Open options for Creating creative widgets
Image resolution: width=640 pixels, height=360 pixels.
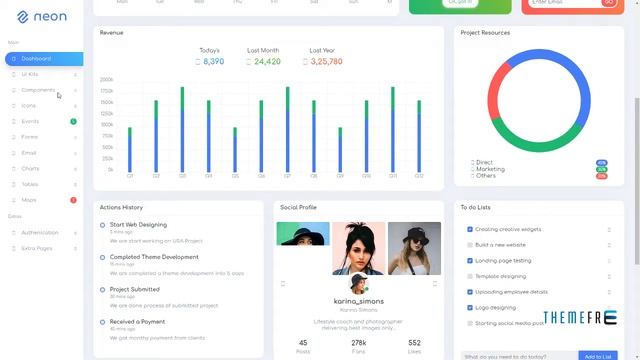[609, 230]
